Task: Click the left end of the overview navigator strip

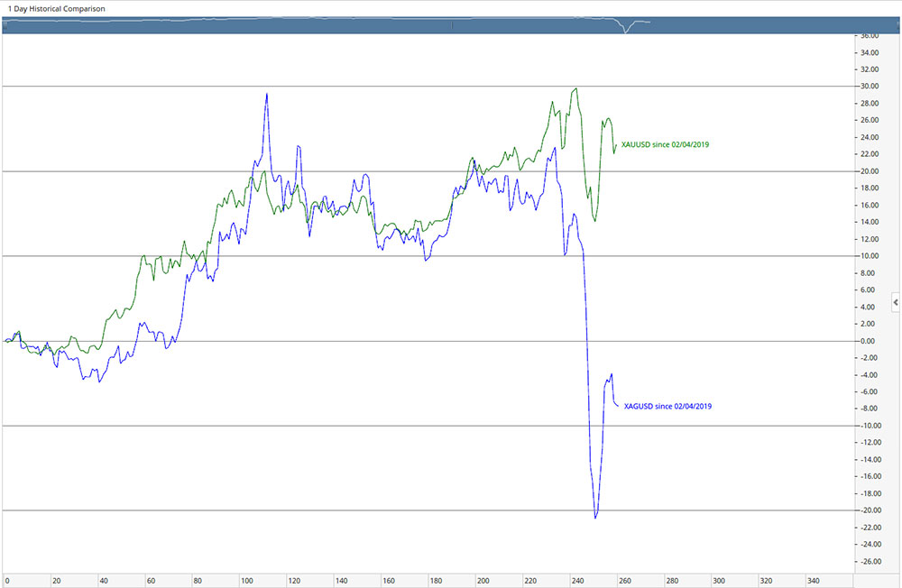Action: coord(7,24)
